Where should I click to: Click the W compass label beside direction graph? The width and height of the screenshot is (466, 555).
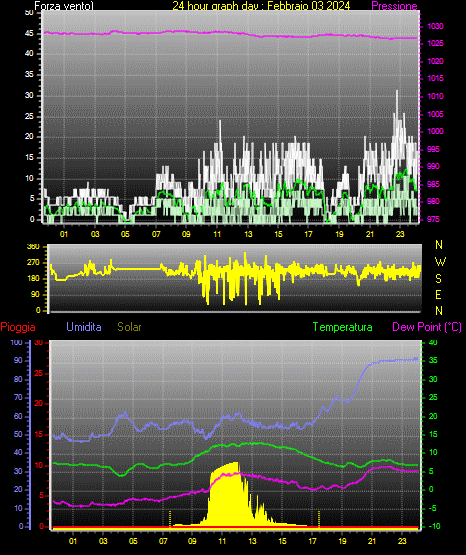(x=440, y=262)
